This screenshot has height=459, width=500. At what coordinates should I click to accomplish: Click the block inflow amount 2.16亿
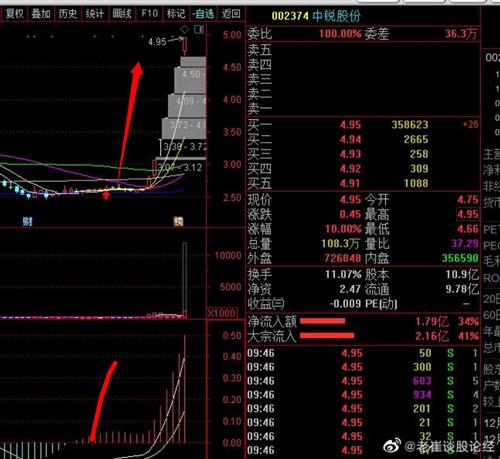click(x=432, y=336)
